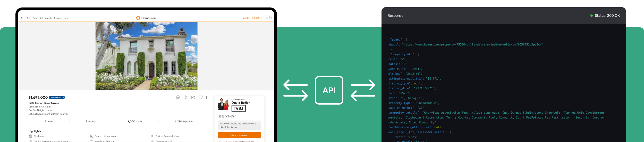Click the back arrow in the header

click(x=22, y=18)
